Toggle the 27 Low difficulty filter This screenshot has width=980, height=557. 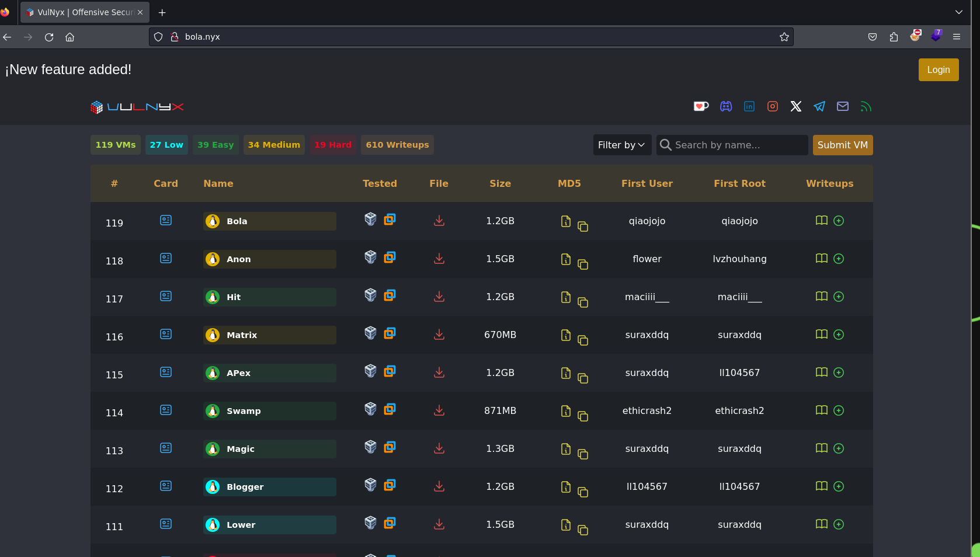166,145
